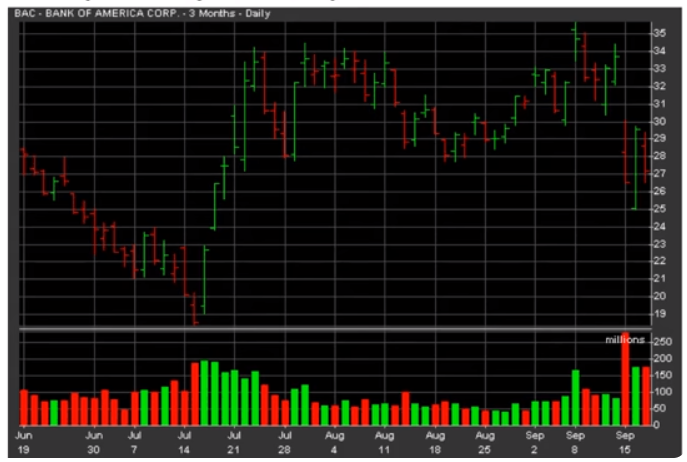Click price axis label 27
The width and height of the screenshot is (687, 462).
(x=660, y=173)
